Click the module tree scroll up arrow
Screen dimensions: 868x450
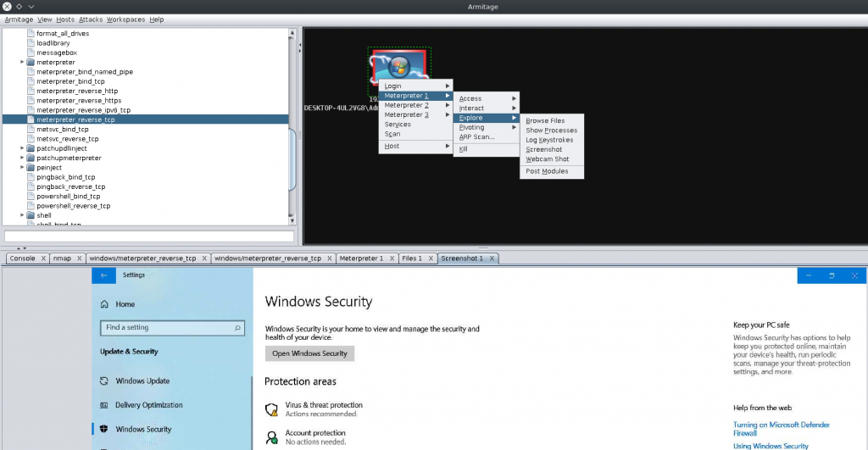pyautogui.click(x=292, y=33)
